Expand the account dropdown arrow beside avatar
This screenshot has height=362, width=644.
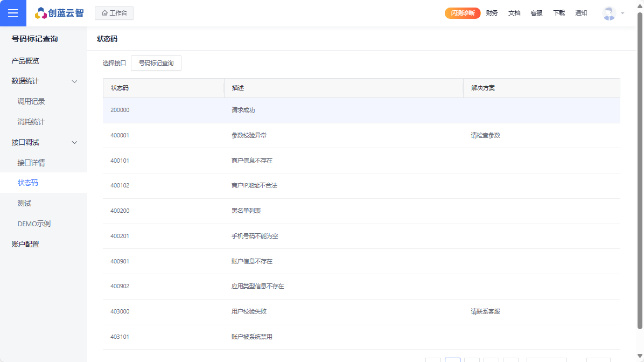(622, 13)
